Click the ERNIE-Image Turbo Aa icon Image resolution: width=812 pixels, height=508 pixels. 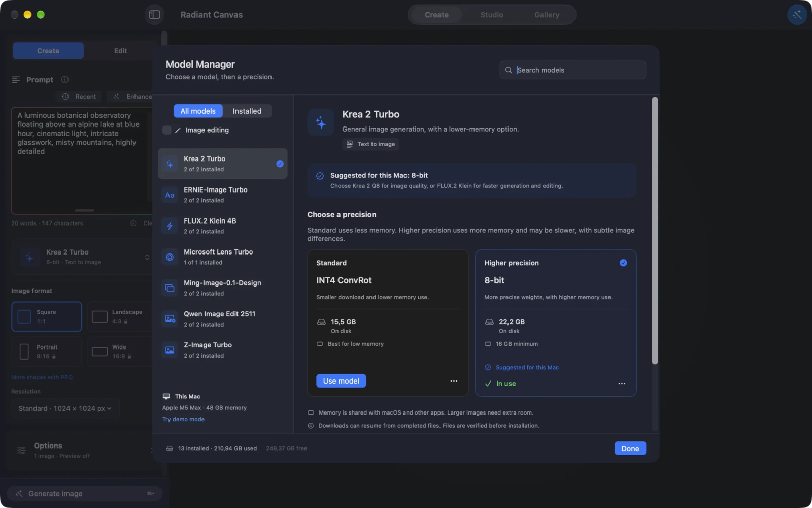coord(170,195)
